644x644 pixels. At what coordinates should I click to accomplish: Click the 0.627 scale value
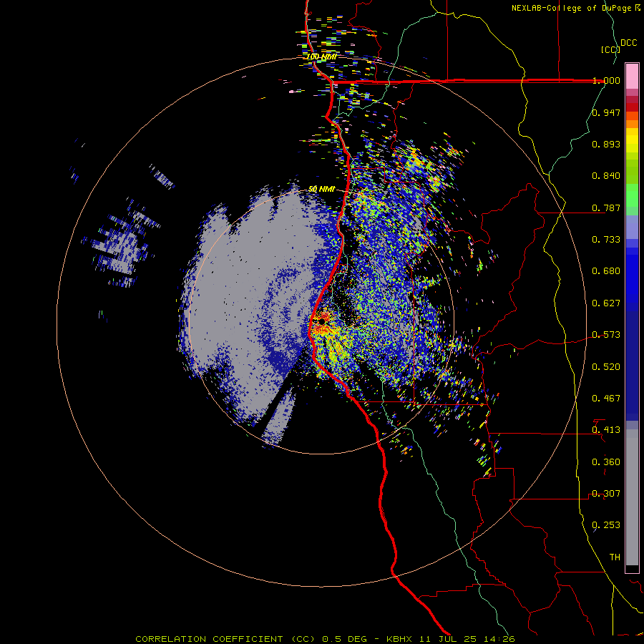click(x=606, y=303)
